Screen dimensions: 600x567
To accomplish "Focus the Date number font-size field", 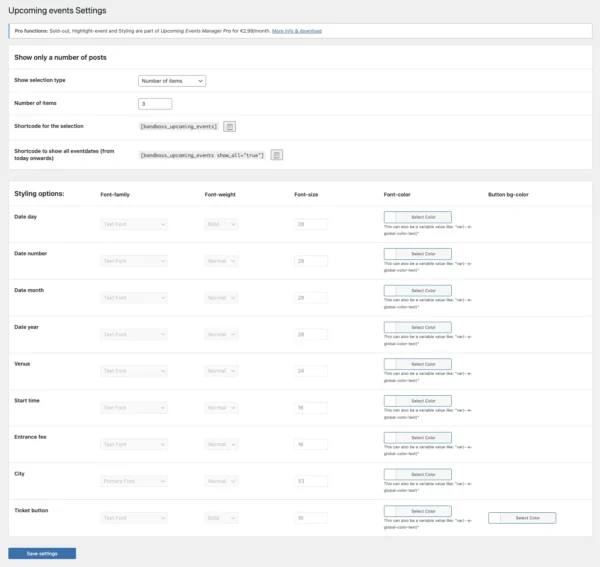I will coord(310,261).
